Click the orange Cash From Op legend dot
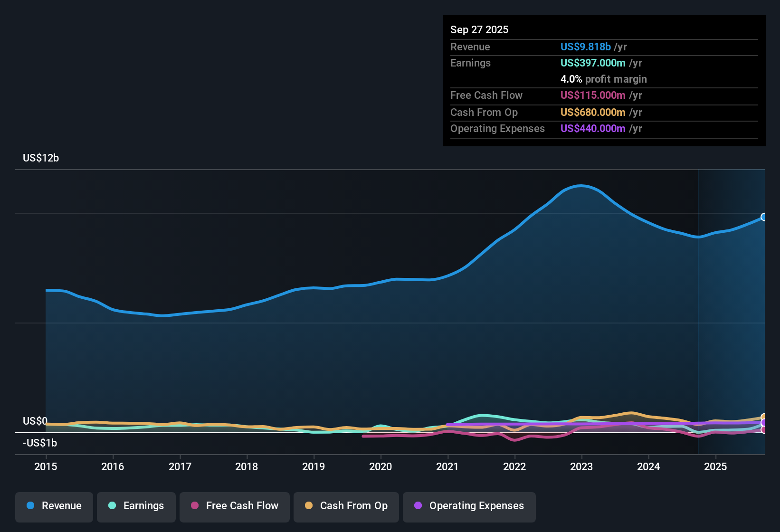Image resolution: width=780 pixels, height=532 pixels. [x=309, y=506]
